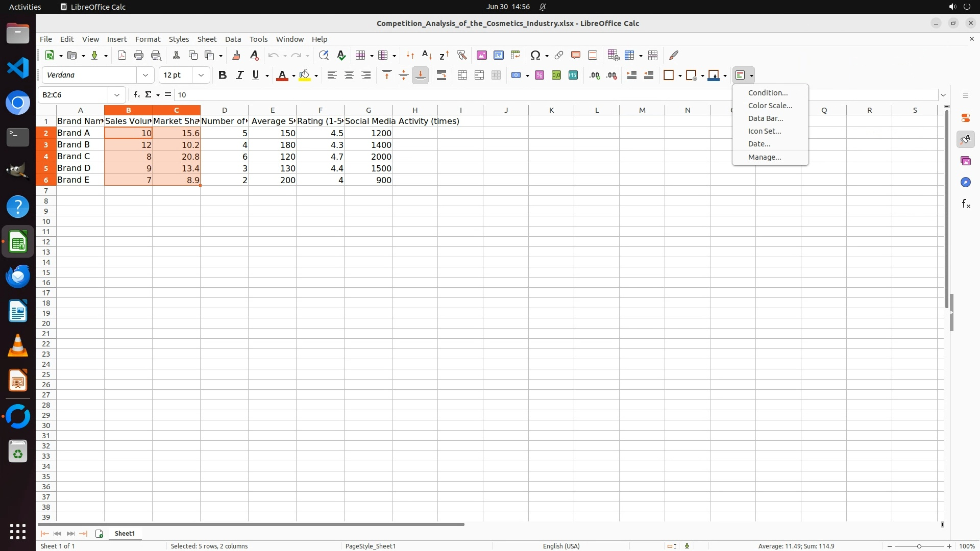The image size is (980, 551).
Task: Click the Format as Percent icon
Action: [540, 76]
